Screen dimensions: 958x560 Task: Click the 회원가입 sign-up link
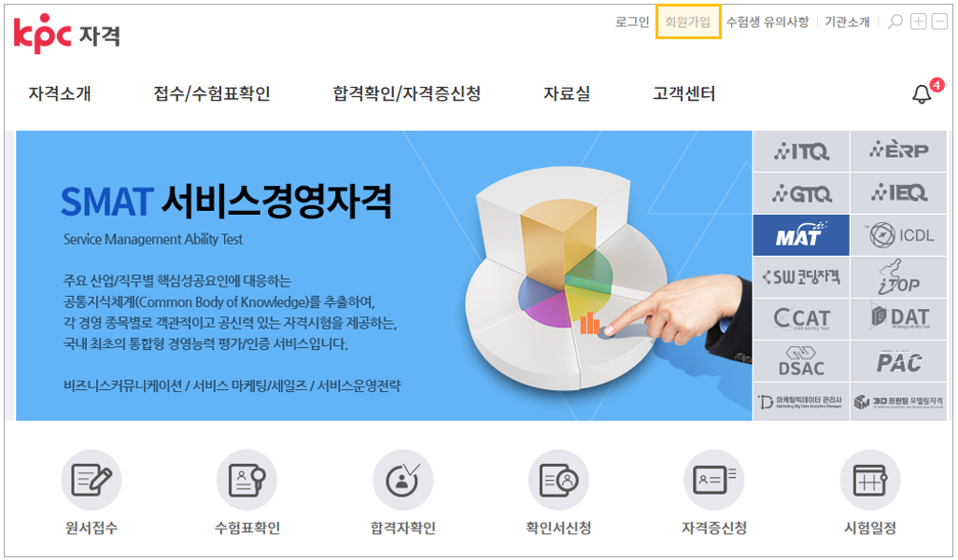(x=688, y=22)
